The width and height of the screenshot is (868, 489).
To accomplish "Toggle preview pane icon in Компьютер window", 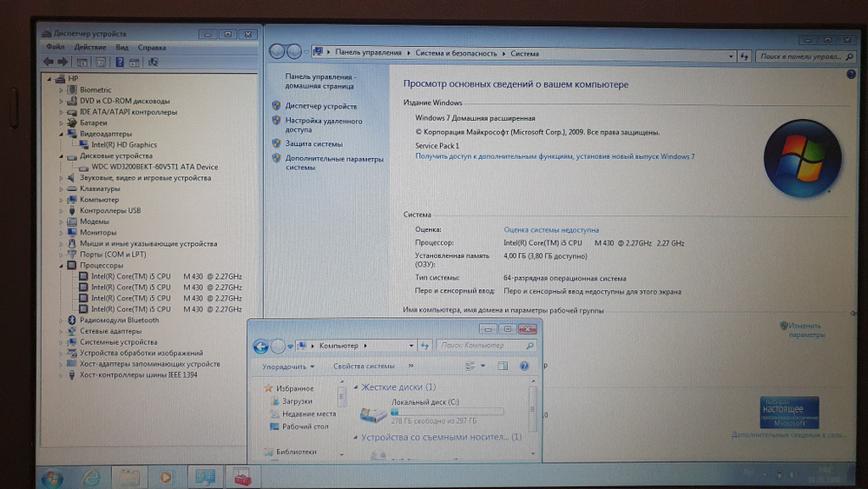I will click(503, 366).
